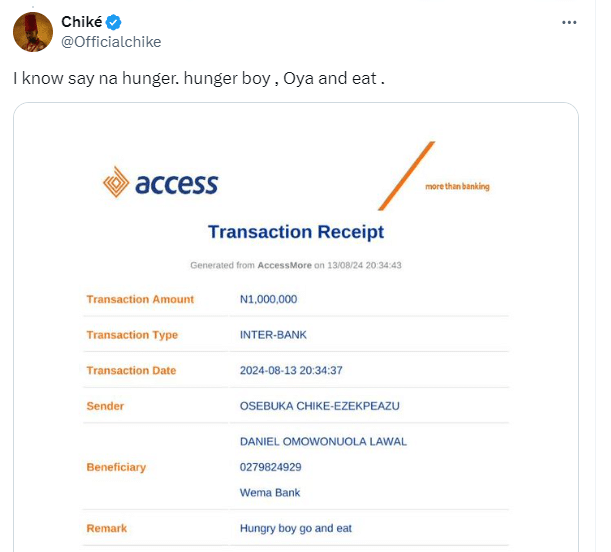Click the Access bank diamond logo

pos(115,183)
